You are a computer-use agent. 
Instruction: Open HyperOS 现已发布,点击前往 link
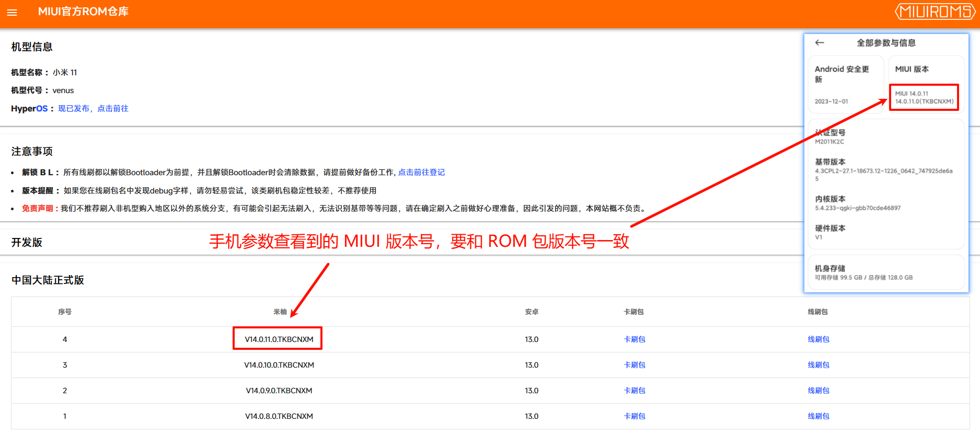tap(93, 108)
